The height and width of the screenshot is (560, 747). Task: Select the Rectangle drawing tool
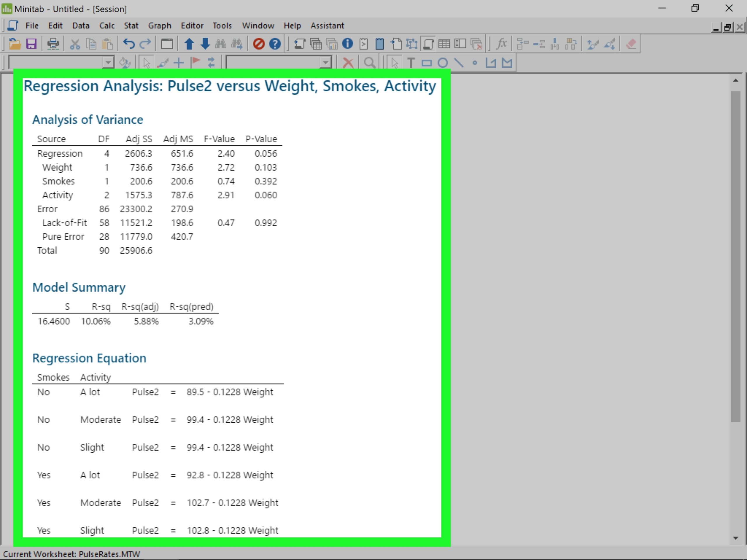coord(427,63)
